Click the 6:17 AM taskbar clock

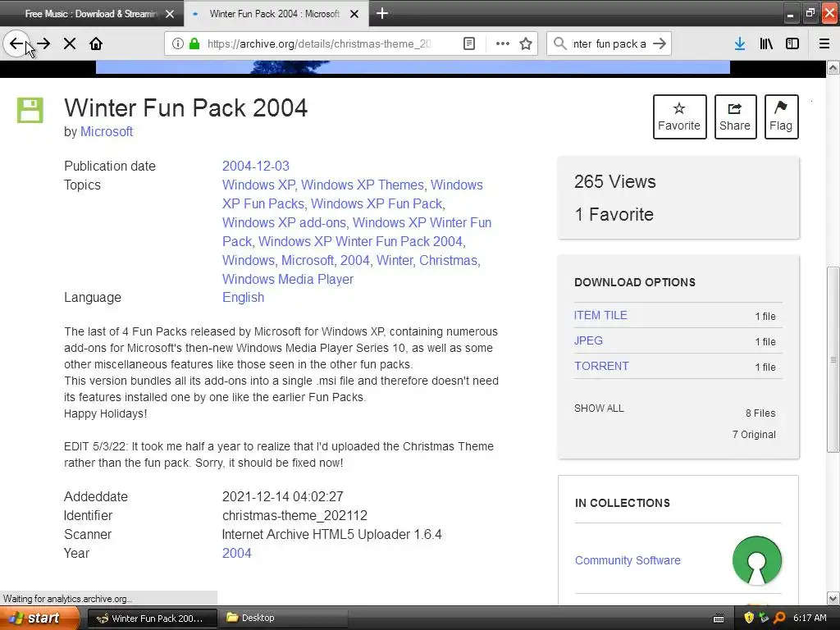pyautogui.click(x=810, y=619)
